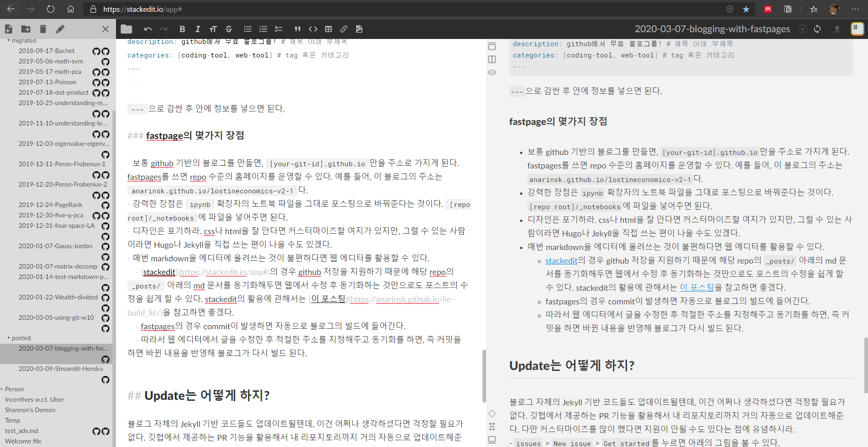Close the file explorer panel
868x447 pixels.
[106, 29]
